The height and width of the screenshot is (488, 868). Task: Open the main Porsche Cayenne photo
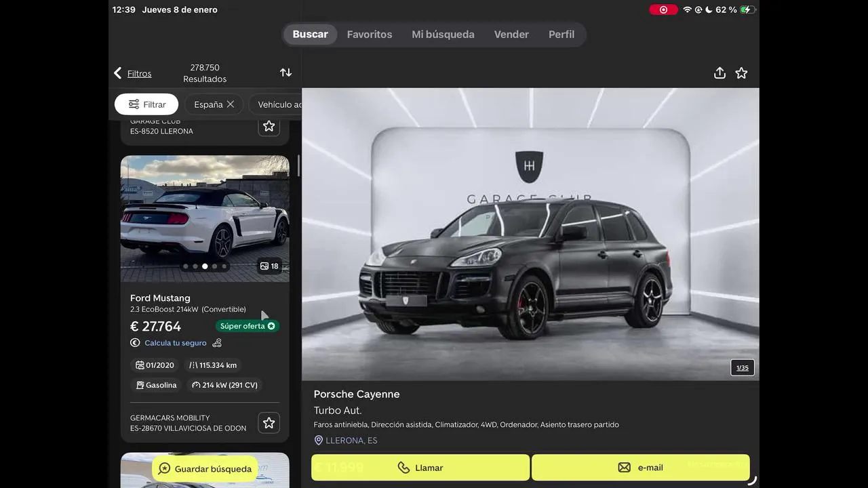(530, 234)
